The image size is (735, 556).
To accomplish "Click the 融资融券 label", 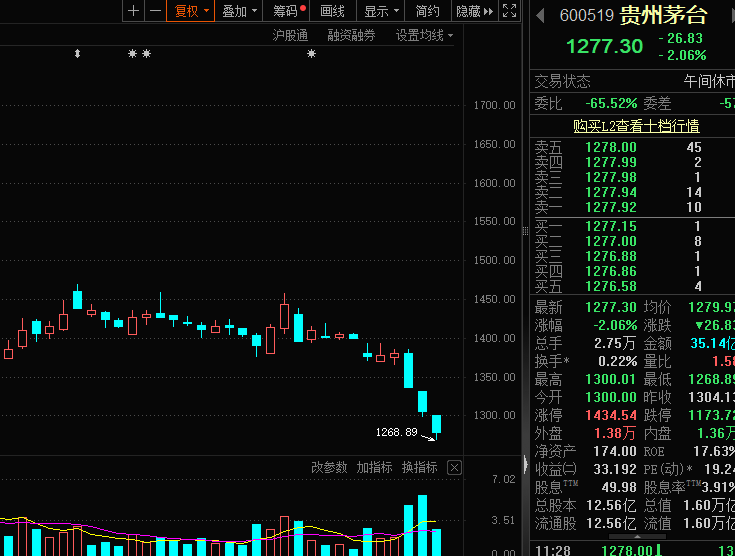I will pyautogui.click(x=352, y=35).
